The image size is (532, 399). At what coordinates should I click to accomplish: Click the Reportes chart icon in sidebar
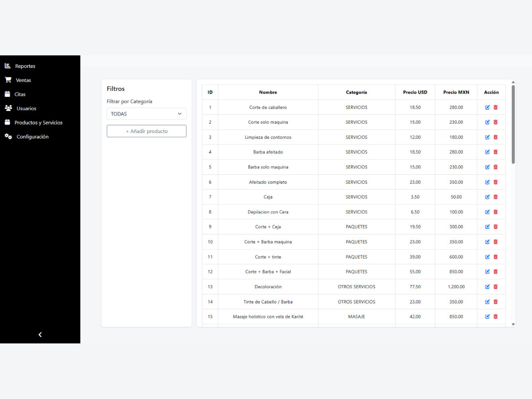pos(8,66)
